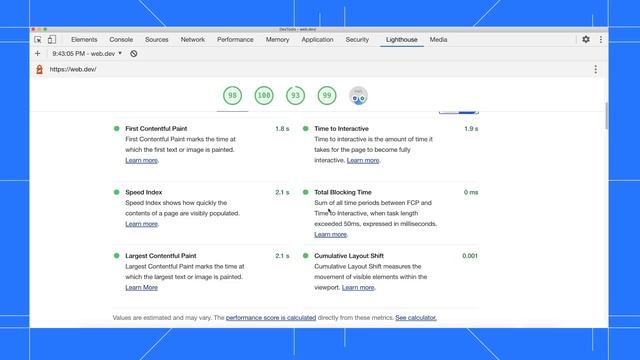Switch to the Console tab

coord(121,40)
